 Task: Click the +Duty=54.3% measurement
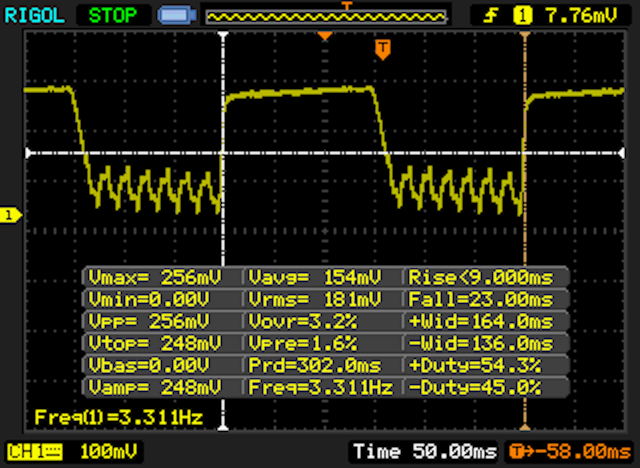click(x=474, y=365)
